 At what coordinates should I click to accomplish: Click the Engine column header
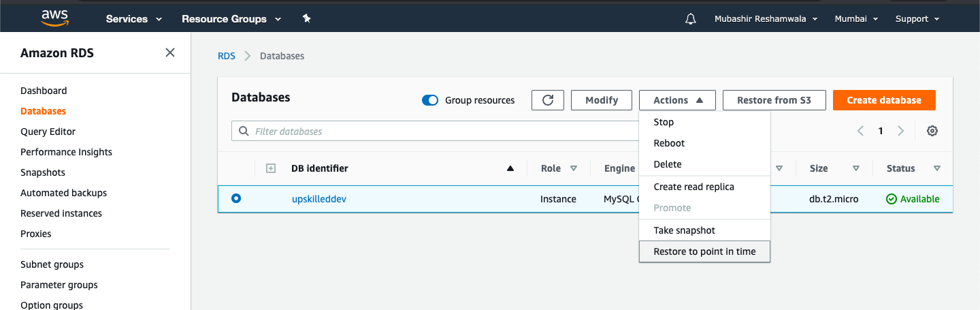[619, 168]
